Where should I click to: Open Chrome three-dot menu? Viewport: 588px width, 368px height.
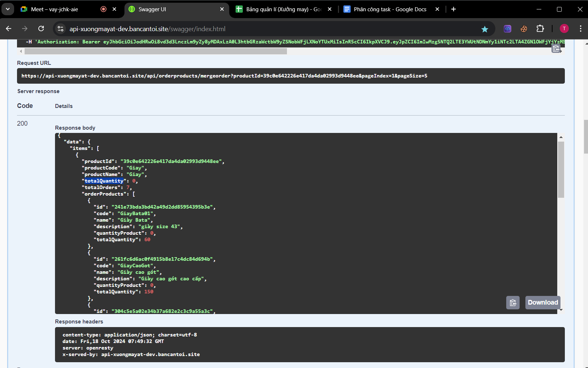580,29
